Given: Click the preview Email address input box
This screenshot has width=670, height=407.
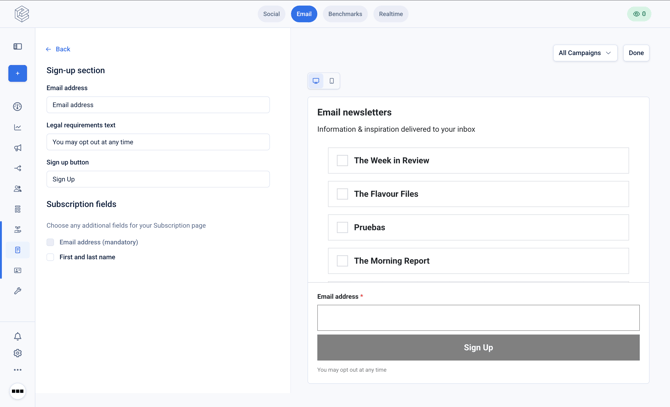Looking at the screenshot, I should coord(478,318).
